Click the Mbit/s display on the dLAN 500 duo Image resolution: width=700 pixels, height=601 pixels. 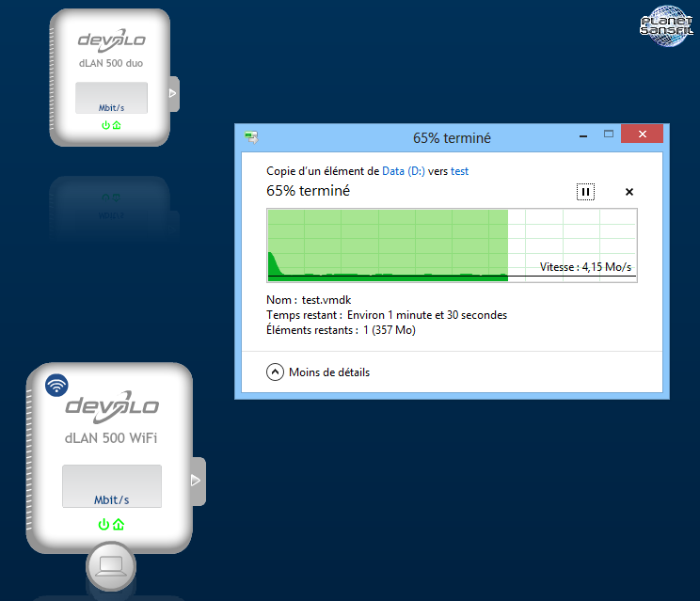click(x=111, y=98)
